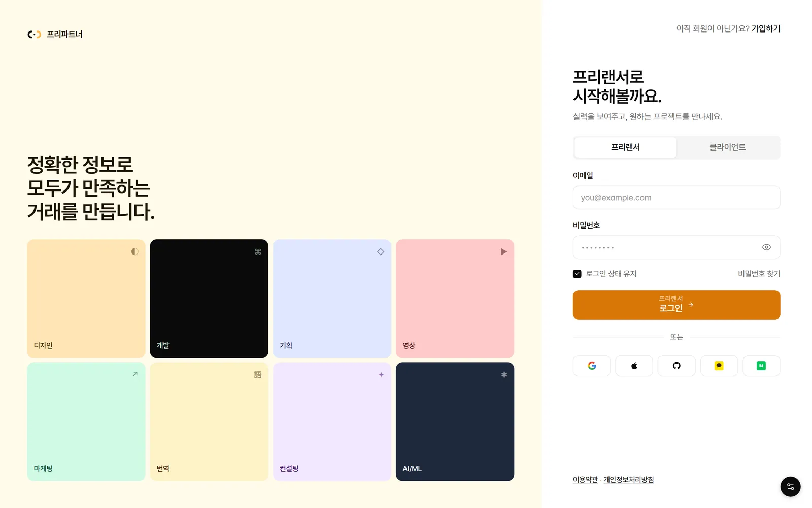Sign in with the yellow Kakao icon button
The width and height of the screenshot is (812, 508).
pyautogui.click(x=719, y=366)
